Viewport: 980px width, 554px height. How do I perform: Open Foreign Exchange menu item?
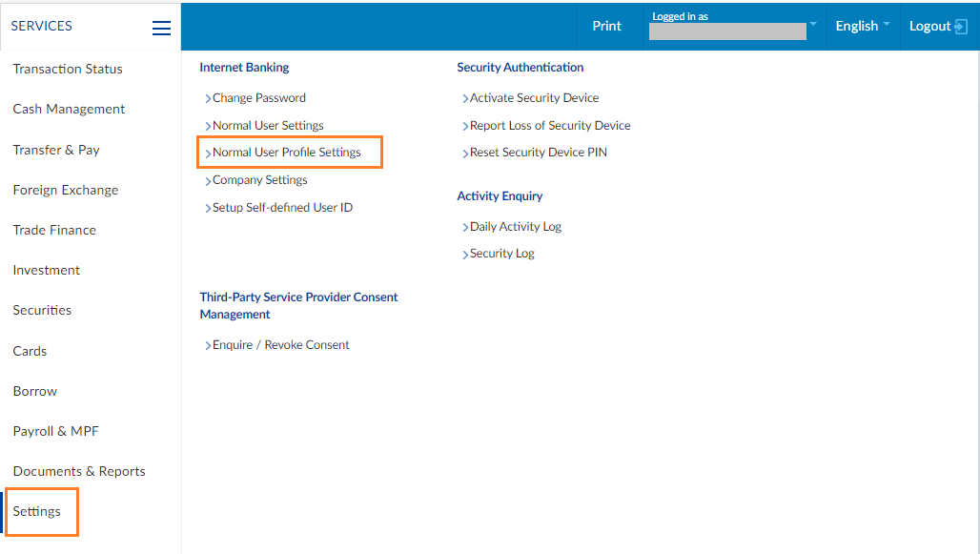(66, 190)
